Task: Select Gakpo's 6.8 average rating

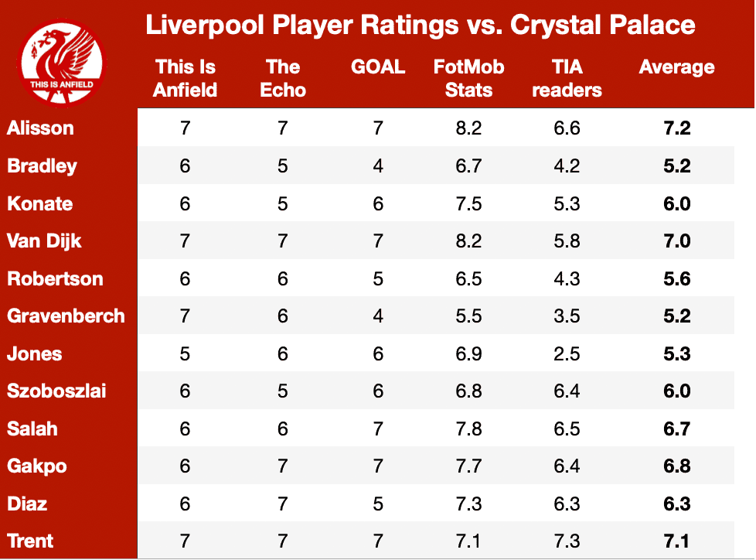Action: click(677, 466)
